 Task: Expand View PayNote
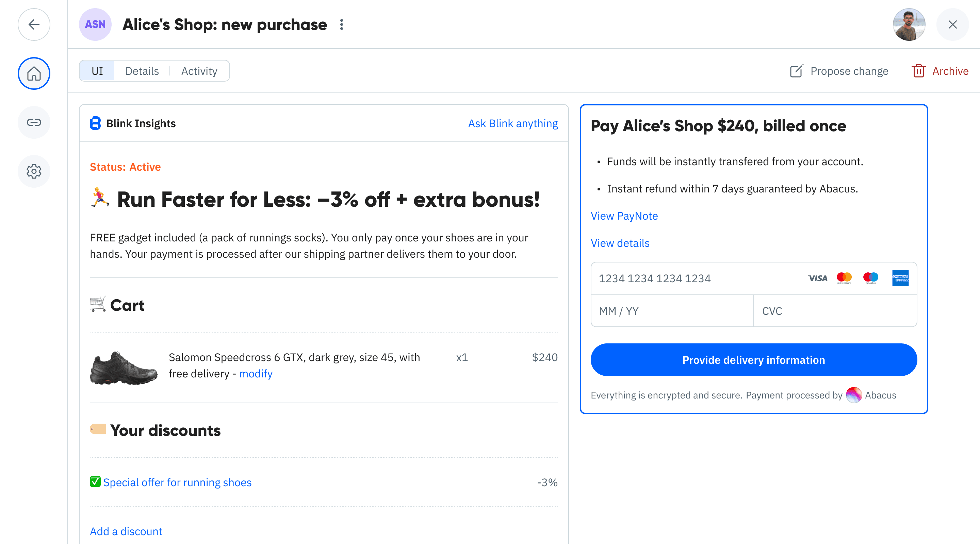tap(624, 216)
